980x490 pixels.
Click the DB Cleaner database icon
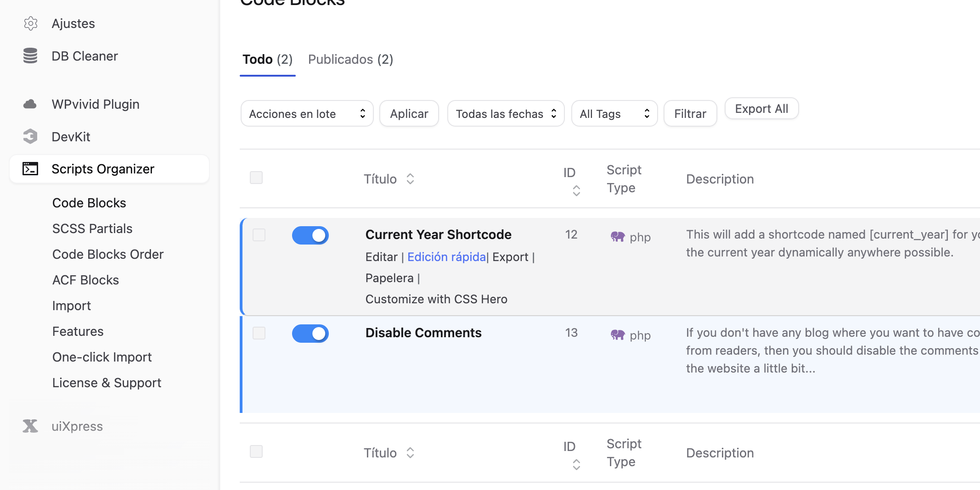tap(30, 56)
